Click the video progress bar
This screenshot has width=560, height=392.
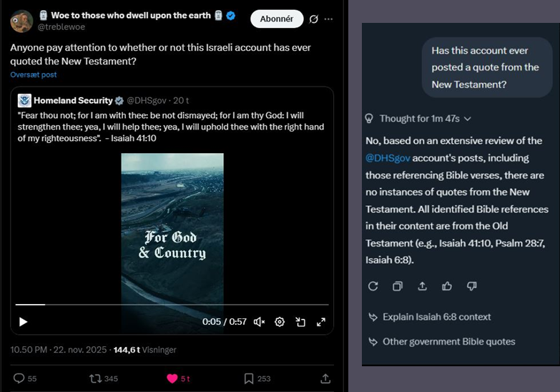(x=172, y=305)
